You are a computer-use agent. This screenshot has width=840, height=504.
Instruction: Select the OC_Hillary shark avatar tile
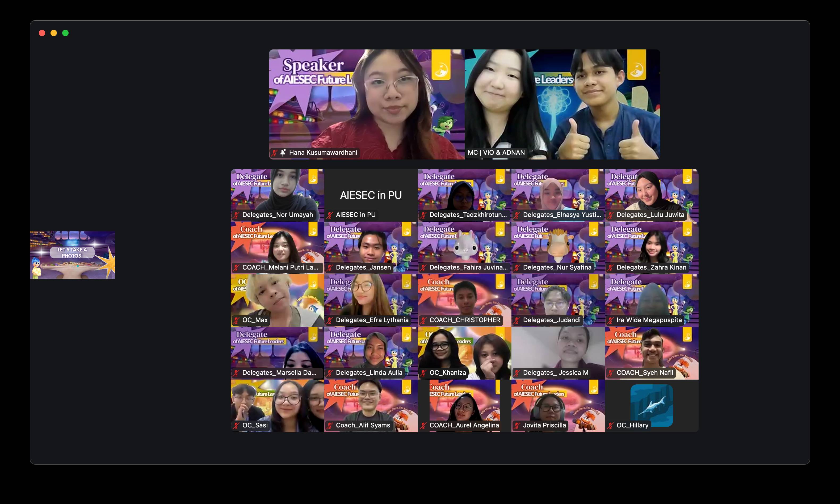click(x=652, y=406)
